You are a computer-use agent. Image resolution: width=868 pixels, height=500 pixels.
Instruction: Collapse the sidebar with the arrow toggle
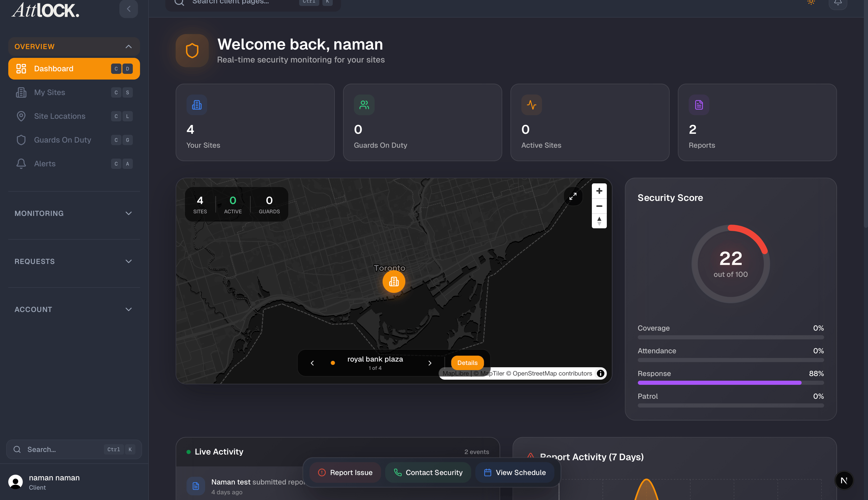pyautogui.click(x=128, y=9)
